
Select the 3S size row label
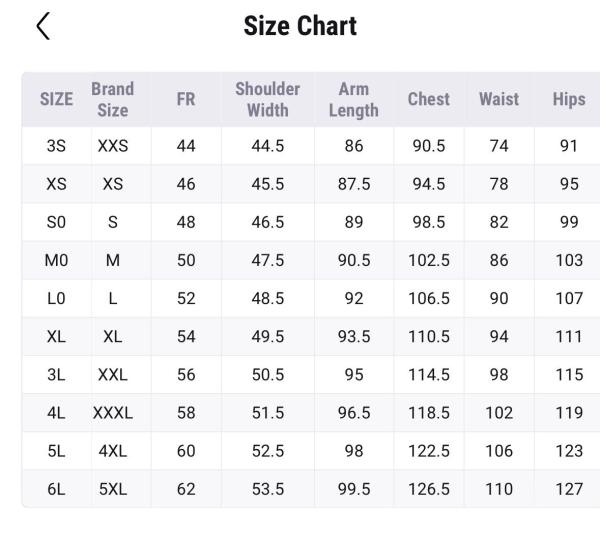tap(56, 146)
